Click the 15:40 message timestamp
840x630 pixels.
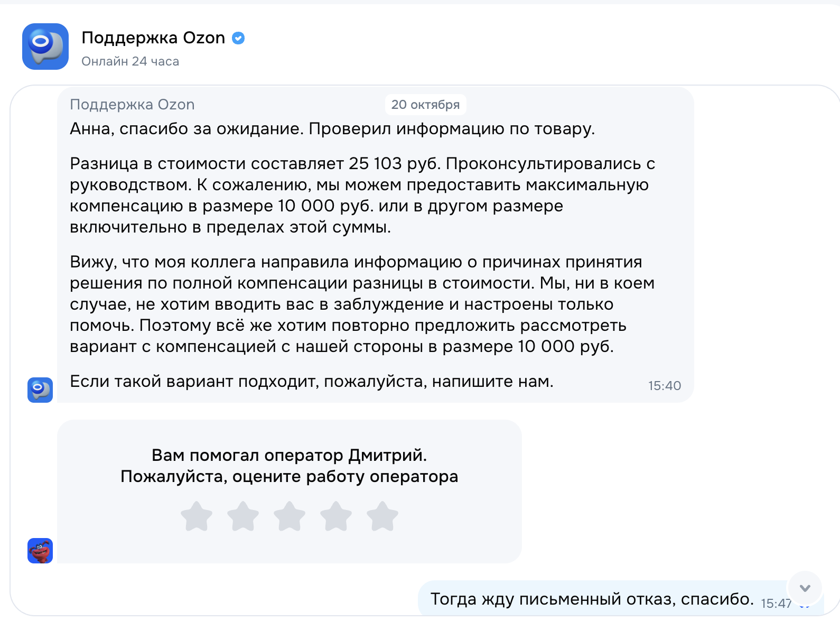(x=665, y=386)
